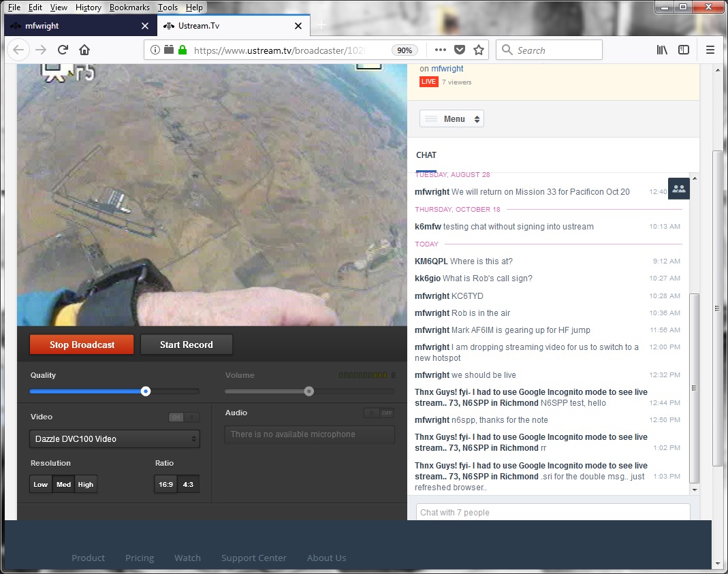Open the Firefox hamburger menu
Image resolution: width=728 pixels, height=574 pixels.
(710, 50)
